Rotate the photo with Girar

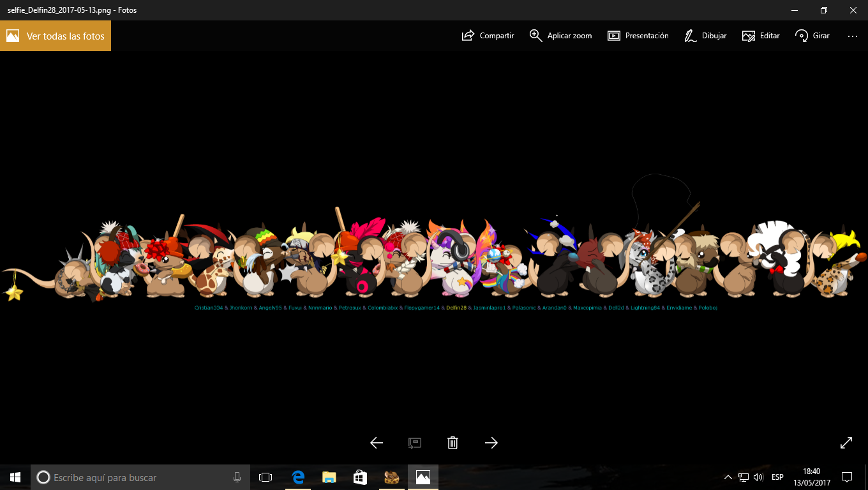click(x=812, y=36)
